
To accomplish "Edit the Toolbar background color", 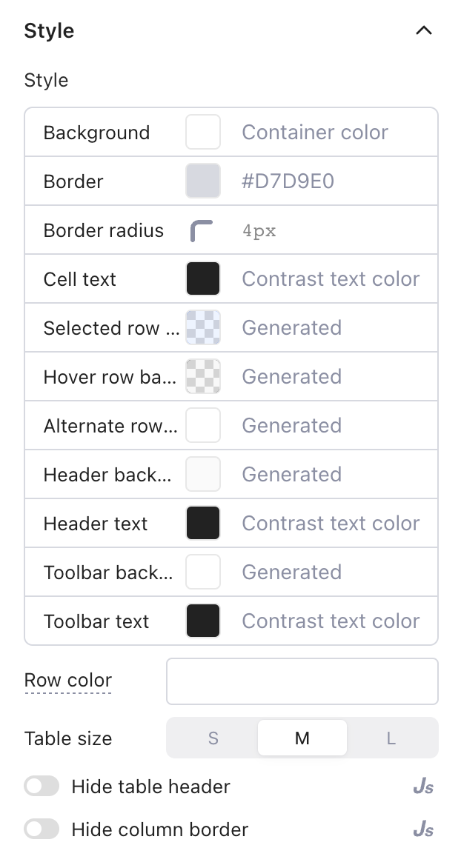I will (x=203, y=572).
